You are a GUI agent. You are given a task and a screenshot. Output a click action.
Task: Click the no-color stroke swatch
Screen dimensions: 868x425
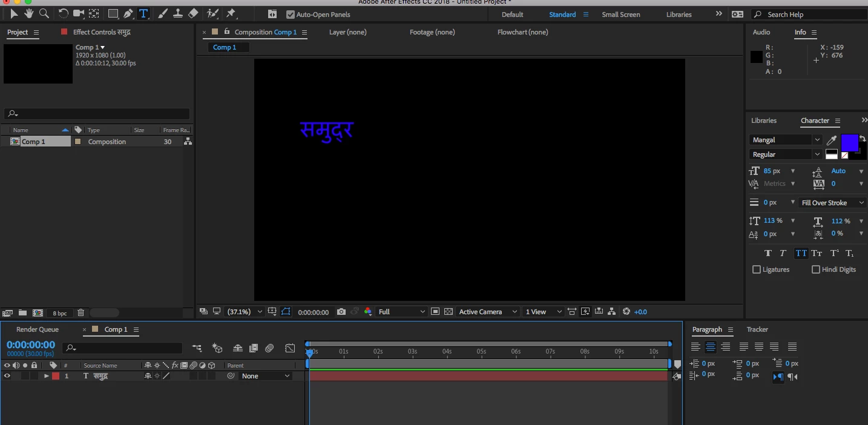pyautogui.click(x=845, y=156)
